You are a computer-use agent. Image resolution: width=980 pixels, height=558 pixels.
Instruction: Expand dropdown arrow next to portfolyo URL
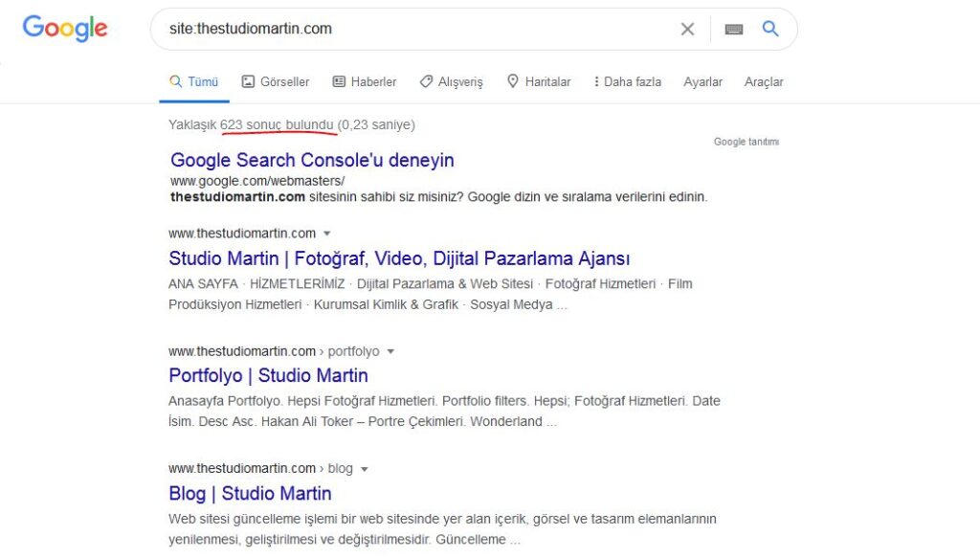coord(390,352)
